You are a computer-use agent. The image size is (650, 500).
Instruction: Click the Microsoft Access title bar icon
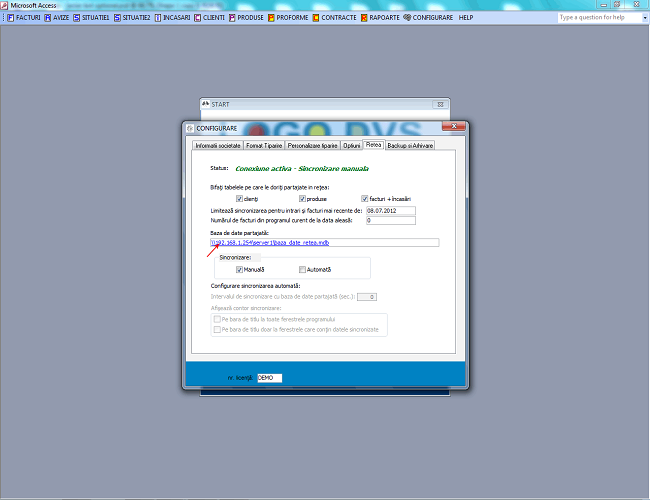point(4,5)
